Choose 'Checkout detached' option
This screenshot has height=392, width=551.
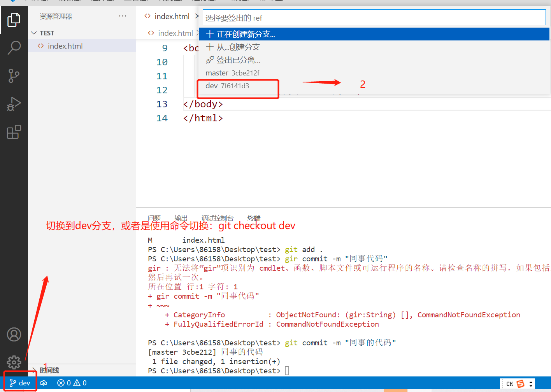(x=374, y=60)
